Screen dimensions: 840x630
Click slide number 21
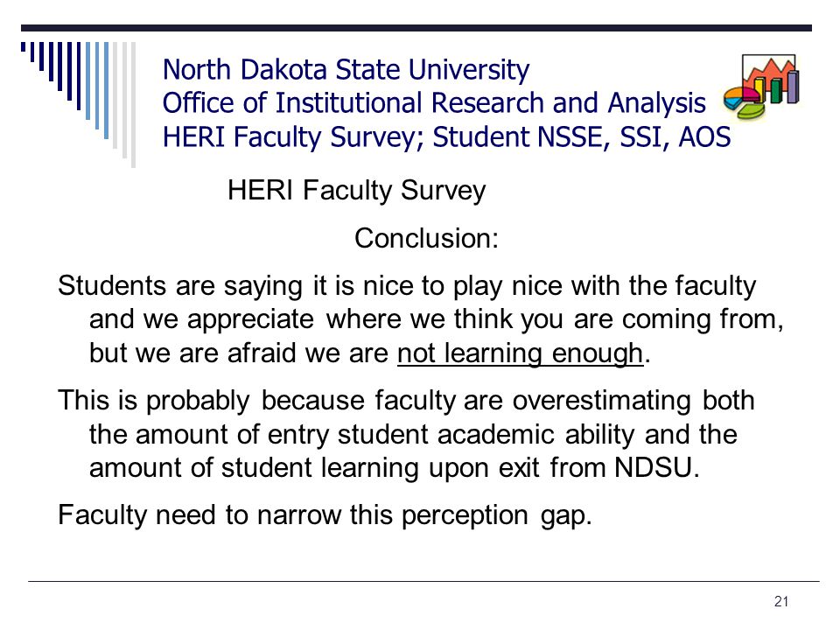tap(781, 602)
